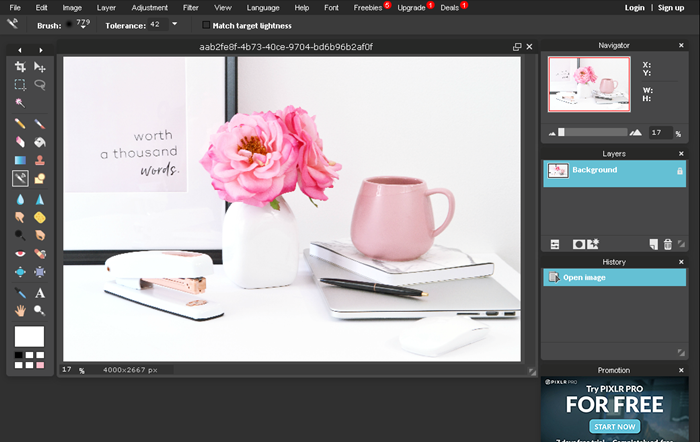Select the Magic Wand tool
The image size is (700, 442).
tap(20, 103)
